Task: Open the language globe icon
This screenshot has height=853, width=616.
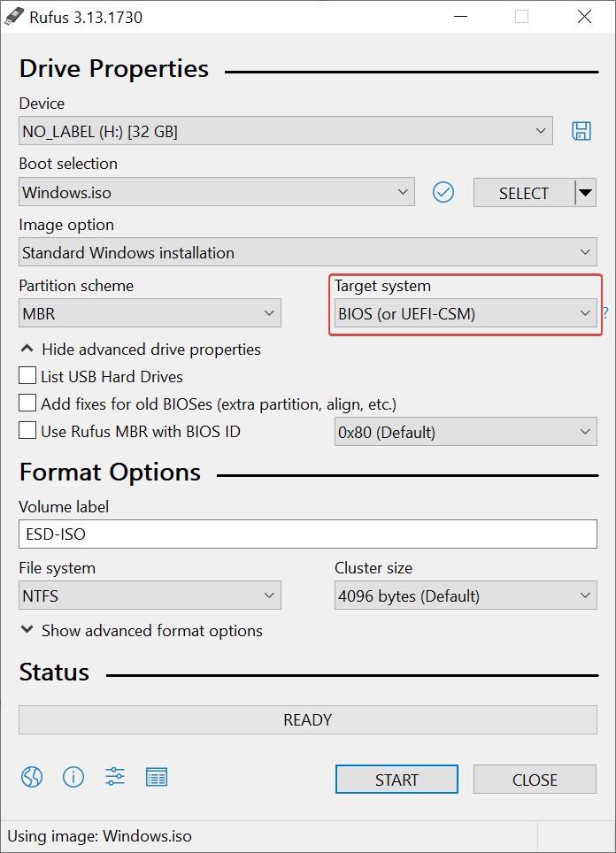Action: (32, 777)
